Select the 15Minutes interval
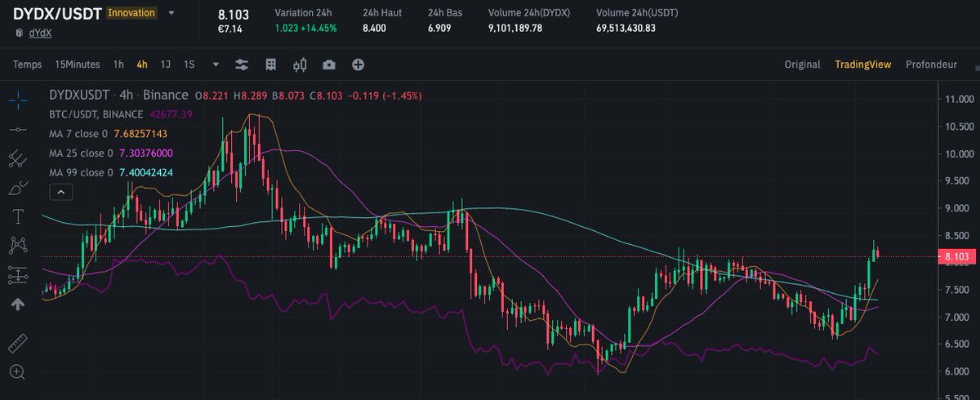 78,64
